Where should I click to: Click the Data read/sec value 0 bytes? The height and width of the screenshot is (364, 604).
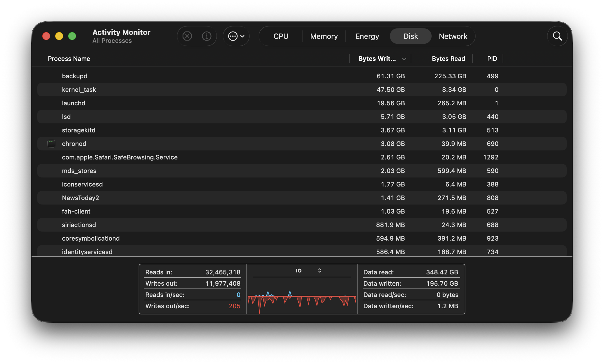447,295
